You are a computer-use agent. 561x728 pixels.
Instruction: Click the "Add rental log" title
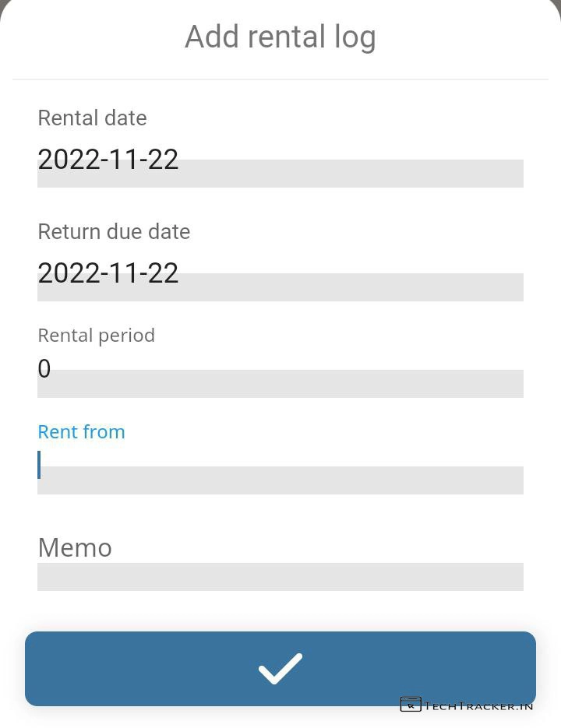click(x=280, y=37)
